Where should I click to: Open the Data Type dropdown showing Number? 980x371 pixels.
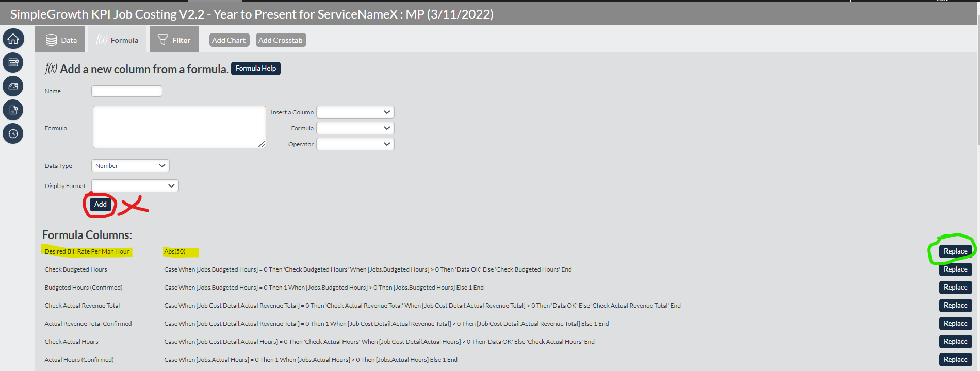point(130,166)
